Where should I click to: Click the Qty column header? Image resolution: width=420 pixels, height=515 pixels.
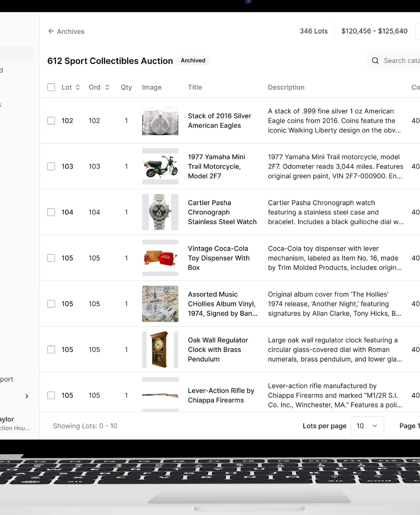coord(126,87)
